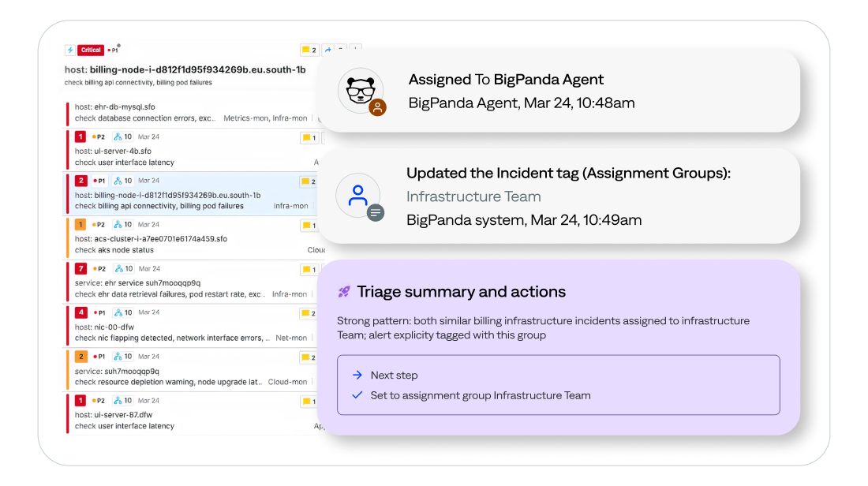This screenshot has height=486, width=868.
Task: Click the blue user avatar in Incident tag card
Action: (x=357, y=196)
